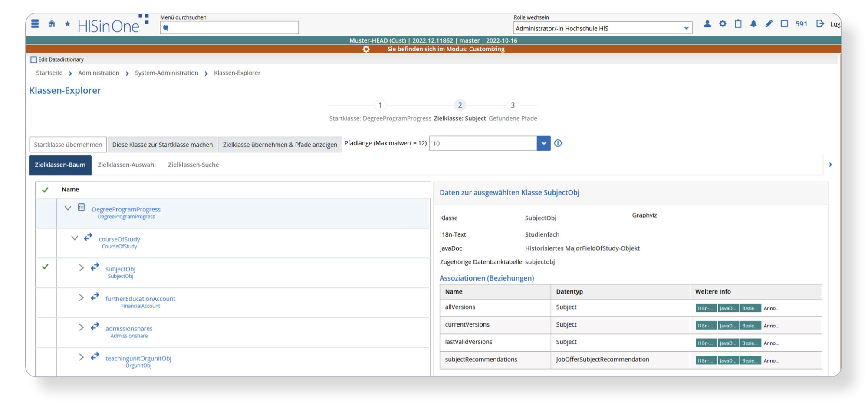Show path length info icon
Screen dimensions: 868x406
click(558, 143)
